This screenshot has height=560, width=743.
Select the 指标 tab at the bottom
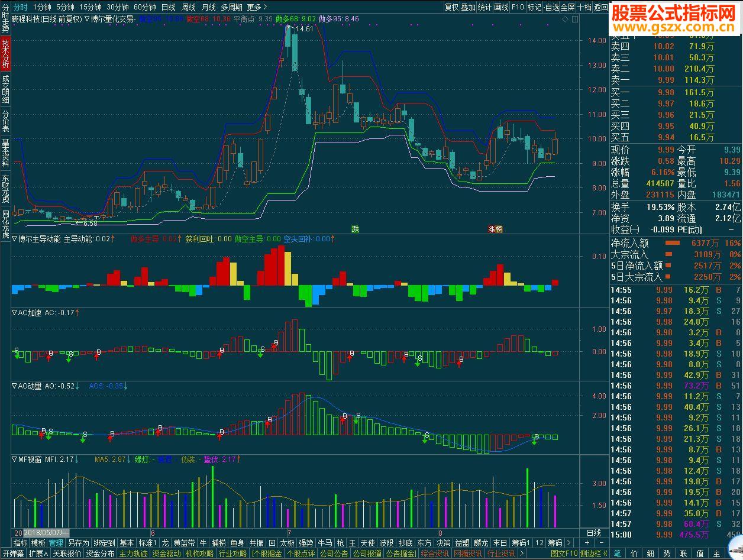coord(20,543)
